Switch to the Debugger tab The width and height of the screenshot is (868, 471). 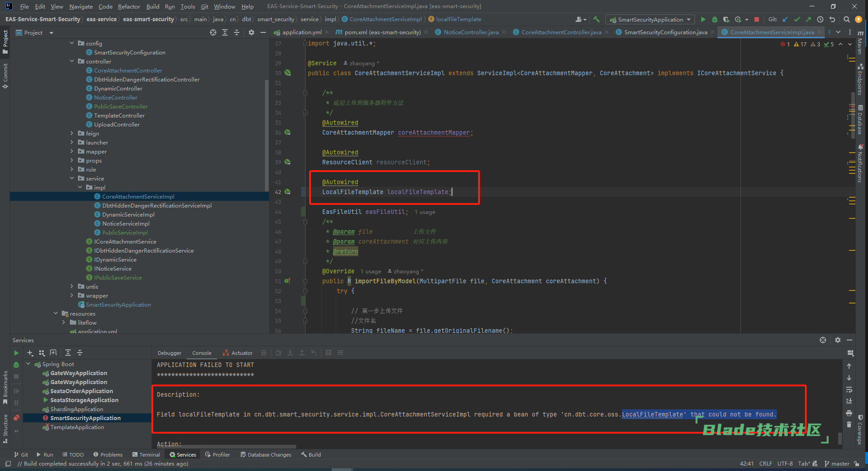coord(169,353)
